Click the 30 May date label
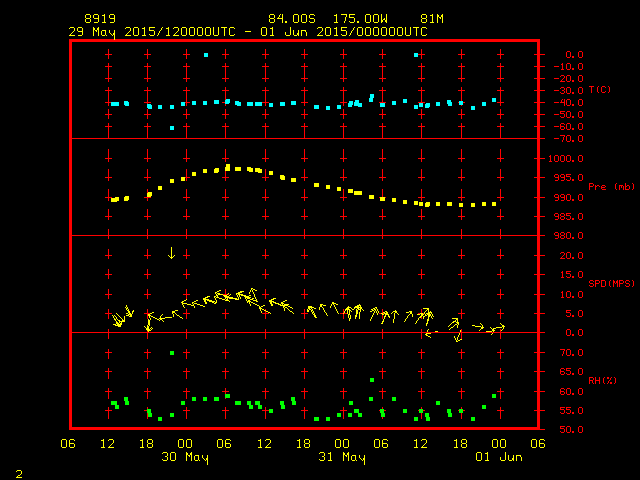The width and height of the screenshot is (640, 480). [x=185, y=457]
